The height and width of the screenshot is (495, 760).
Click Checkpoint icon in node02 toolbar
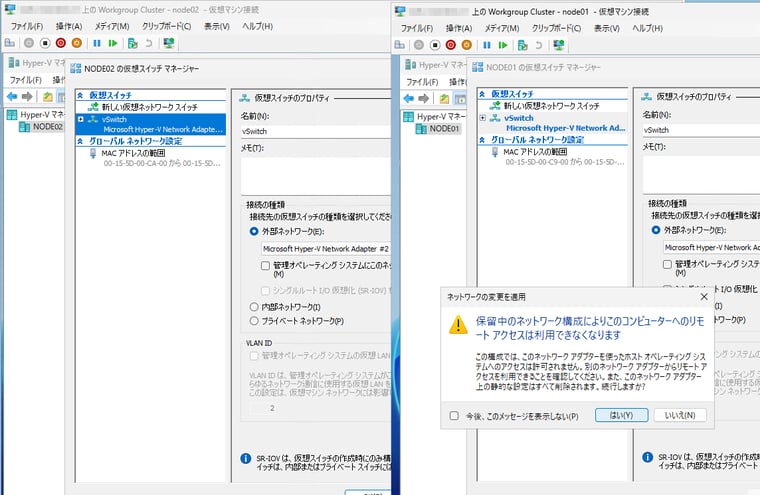[132, 43]
